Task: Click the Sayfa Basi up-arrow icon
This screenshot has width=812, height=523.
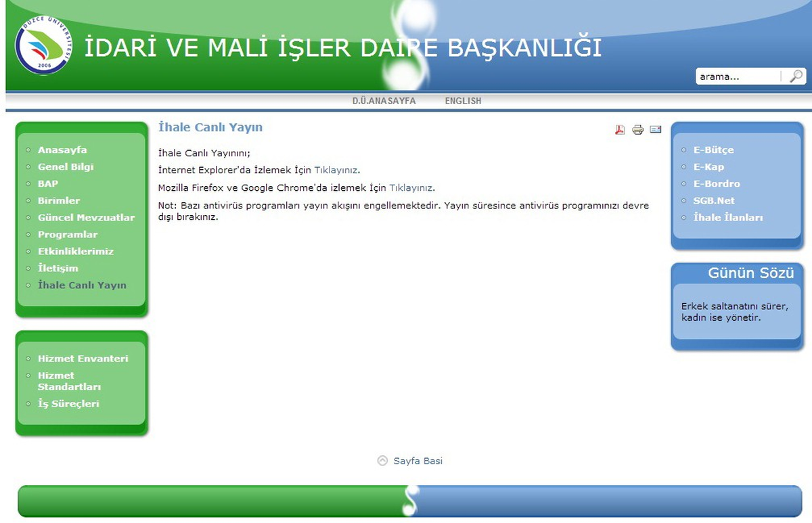Action: pyautogui.click(x=382, y=461)
